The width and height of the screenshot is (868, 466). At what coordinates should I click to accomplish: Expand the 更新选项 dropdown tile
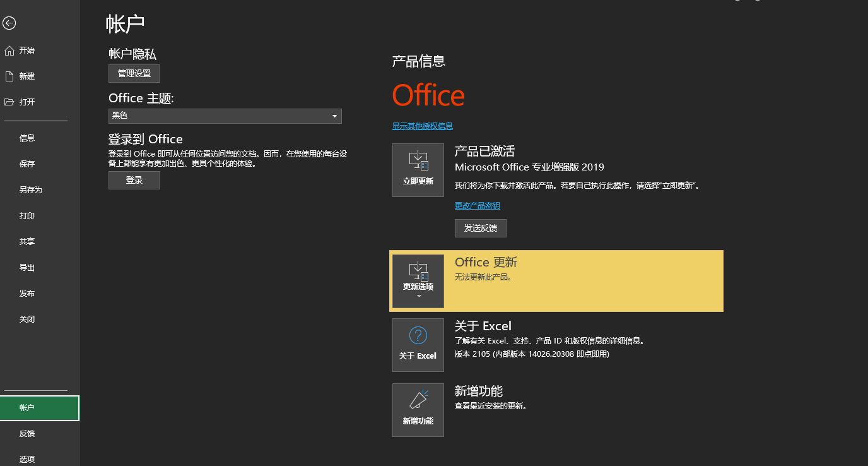click(x=418, y=281)
